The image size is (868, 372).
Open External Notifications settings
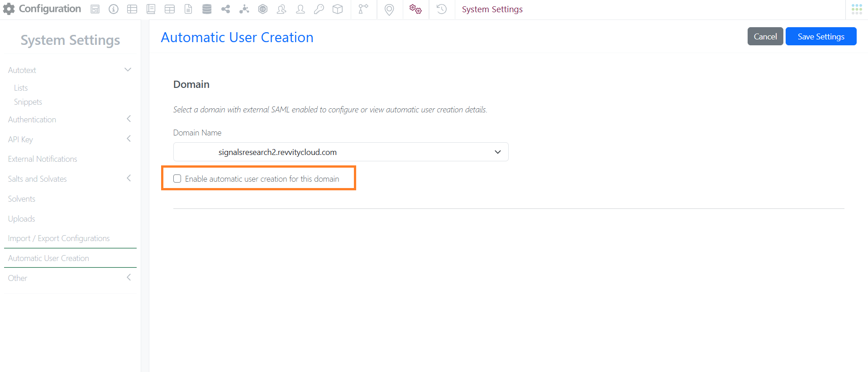(x=43, y=159)
